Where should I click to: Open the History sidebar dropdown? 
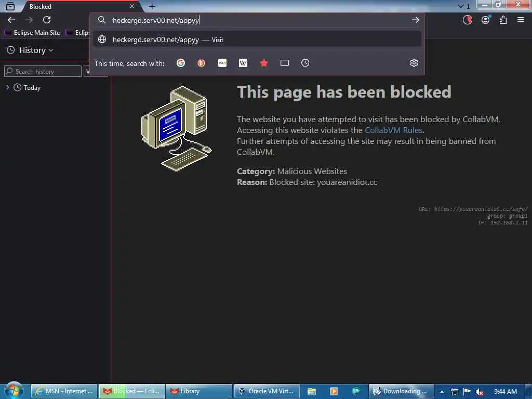30,50
